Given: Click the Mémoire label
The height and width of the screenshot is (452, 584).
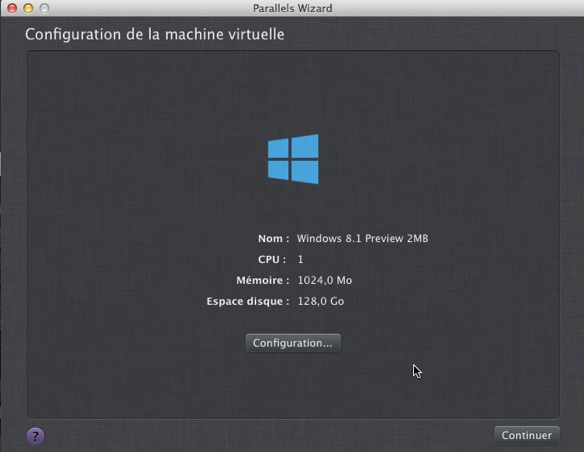Looking at the screenshot, I should 263,280.
